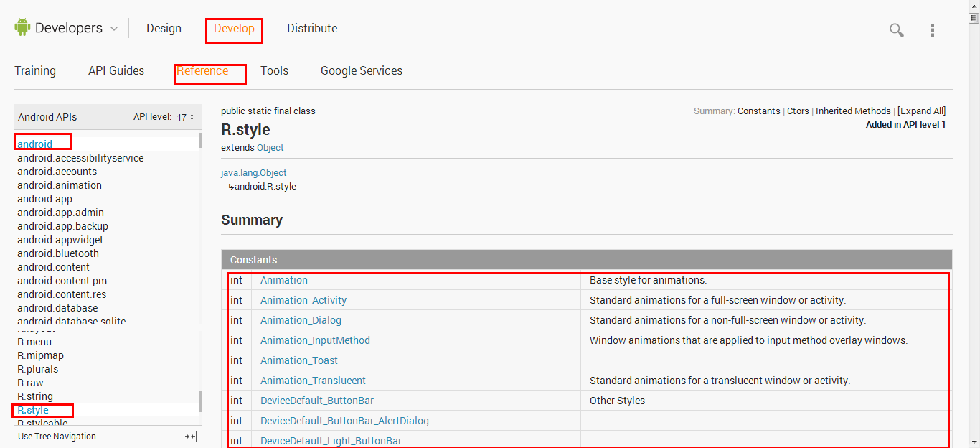Click the classes list scrollbar
Image resolution: width=980 pixels, height=448 pixels.
coord(201,402)
